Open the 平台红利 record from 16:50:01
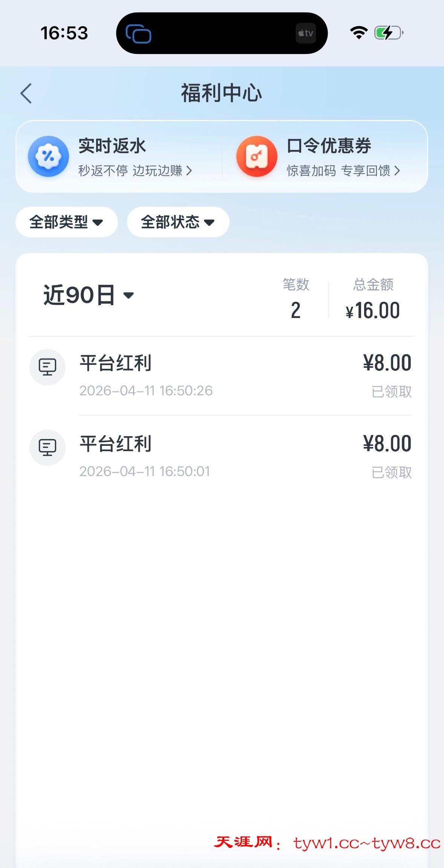Viewport: 444px width, 868px height. pyautogui.click(x=245, y=456)
